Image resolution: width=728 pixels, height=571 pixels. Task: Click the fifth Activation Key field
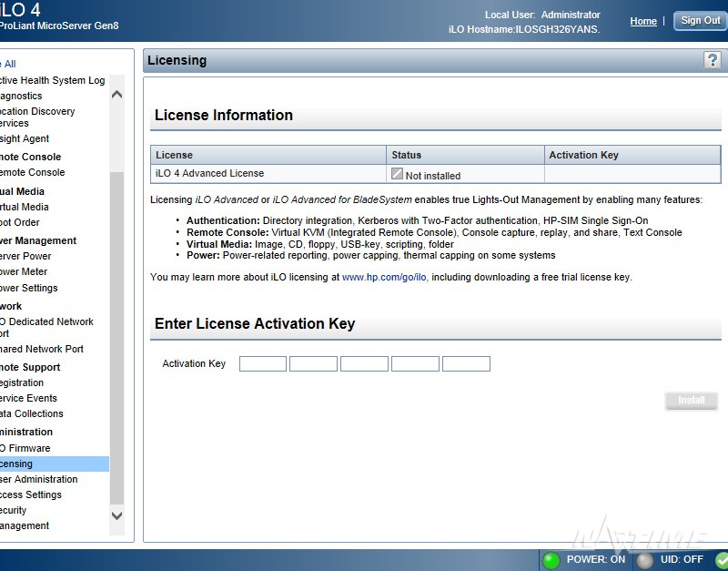point(466,363)
